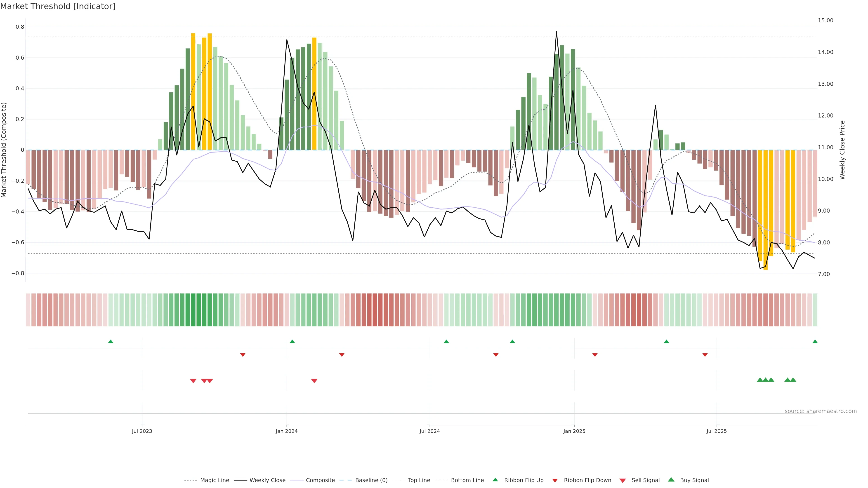
Task: Toggle the Composite legend entry
Action: (320, 480)
